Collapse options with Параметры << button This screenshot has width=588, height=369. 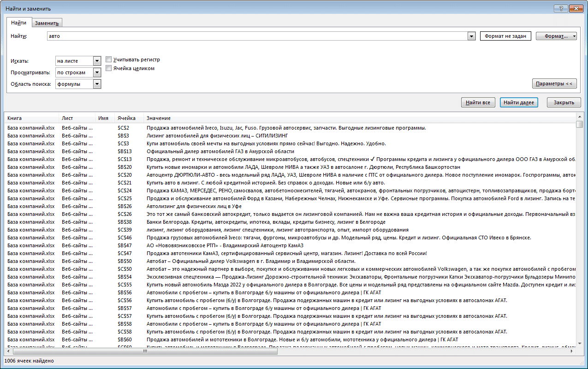(554, 83)
